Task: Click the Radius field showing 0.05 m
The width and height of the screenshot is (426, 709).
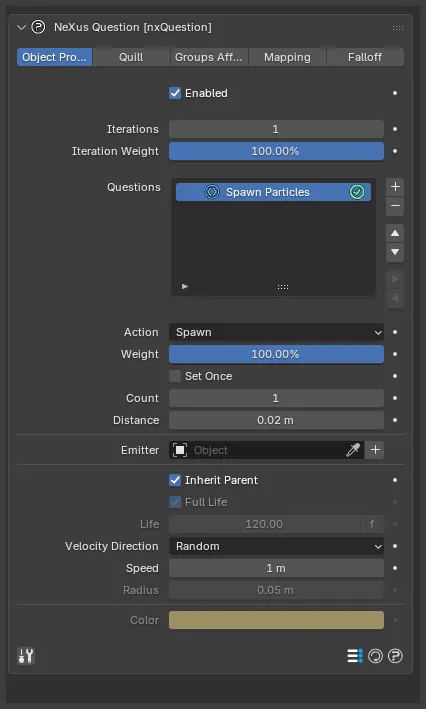Action: pos(276,590)
